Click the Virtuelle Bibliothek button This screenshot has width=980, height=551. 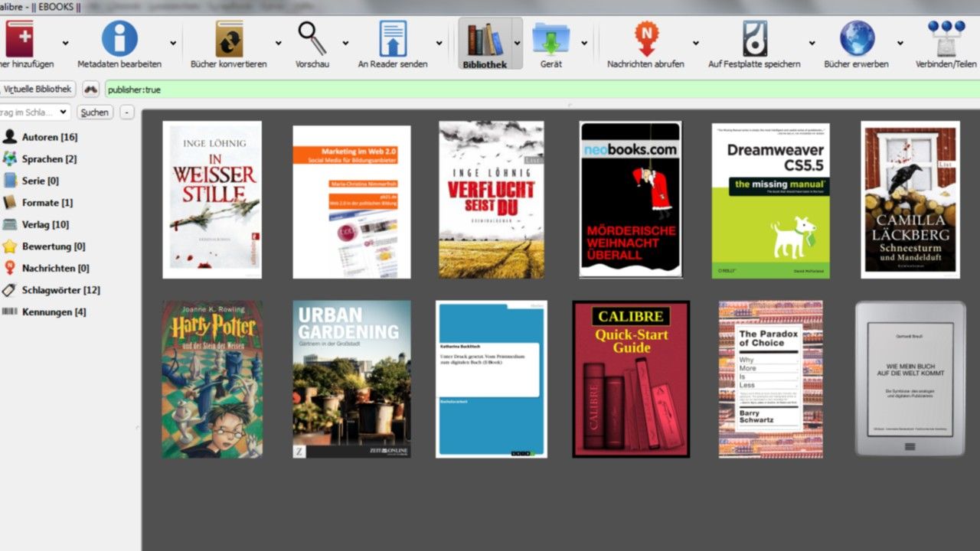38,90
